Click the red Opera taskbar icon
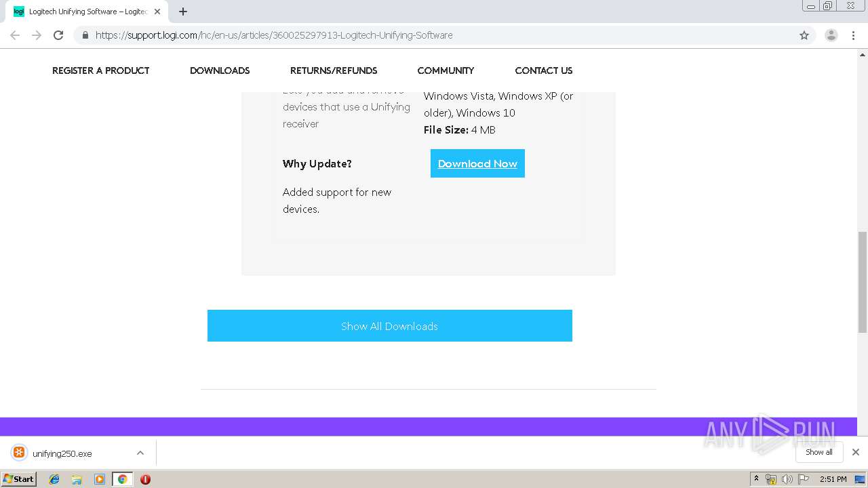The height and width of the screenshot is (488, 868). tap(145, 479)
